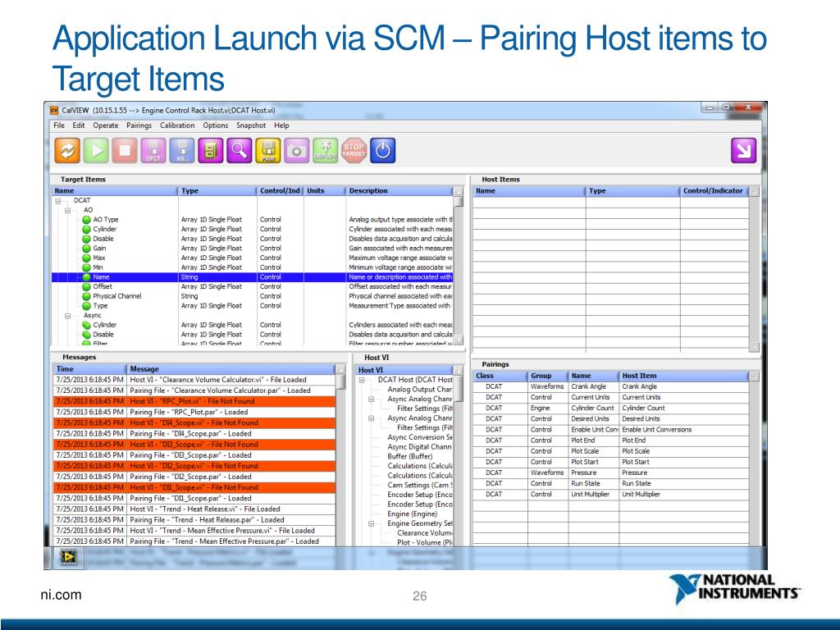Click the green DEPLOY icon

pos(325,151)
